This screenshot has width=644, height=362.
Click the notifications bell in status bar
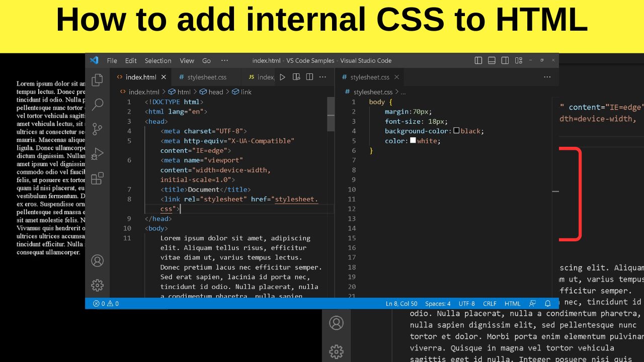pos(548,304)
